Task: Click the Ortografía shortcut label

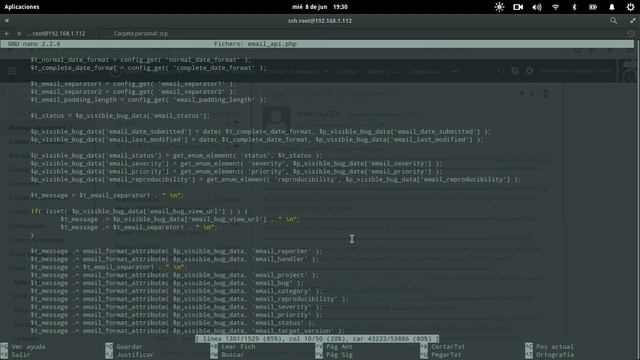Action: point(555,355)
